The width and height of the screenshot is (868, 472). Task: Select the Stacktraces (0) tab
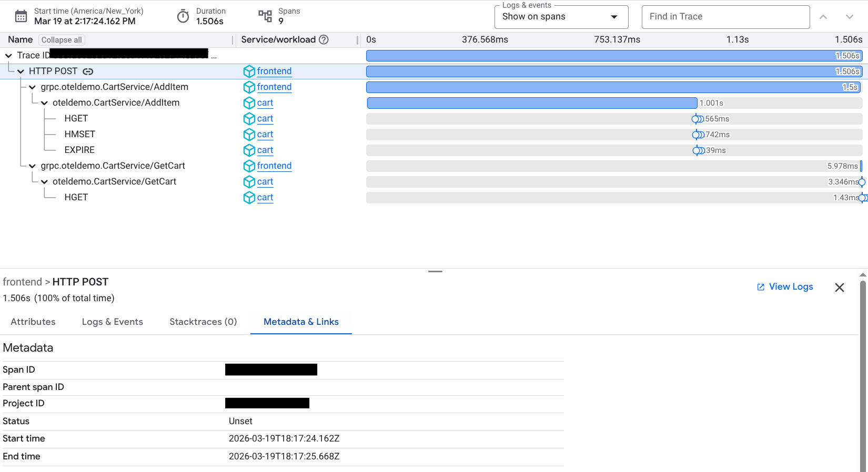click(203, 322)
